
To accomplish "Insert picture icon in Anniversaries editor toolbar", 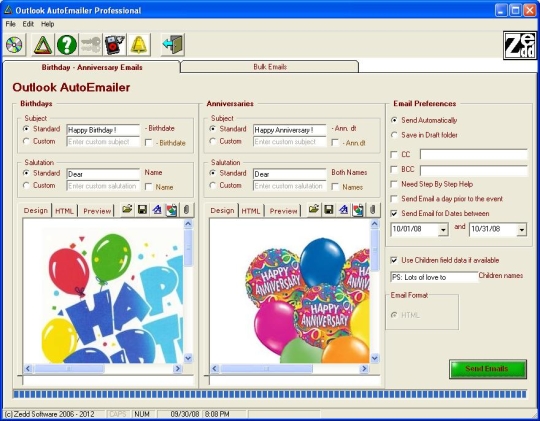I will tap(358, 209).
